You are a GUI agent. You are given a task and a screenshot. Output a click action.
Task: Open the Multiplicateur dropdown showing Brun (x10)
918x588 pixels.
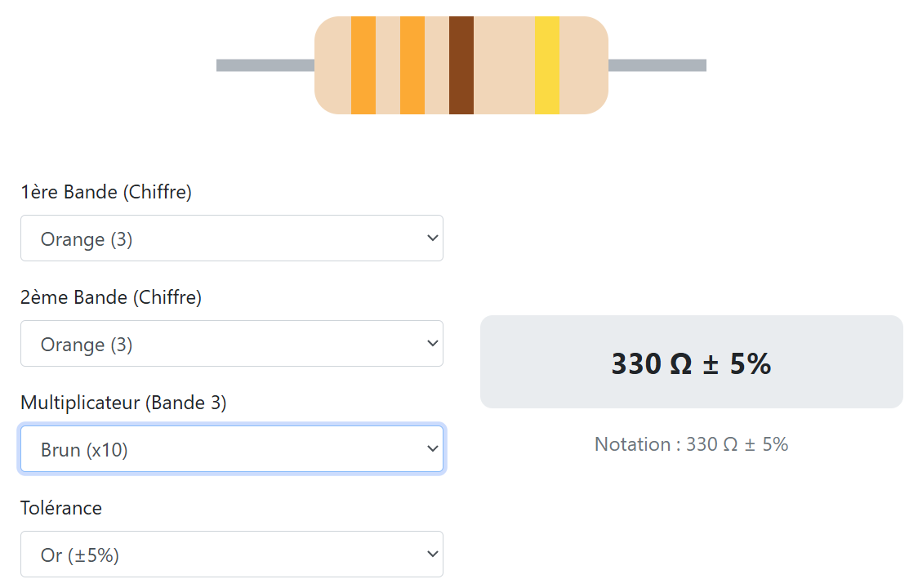click(x=232, y=449)
